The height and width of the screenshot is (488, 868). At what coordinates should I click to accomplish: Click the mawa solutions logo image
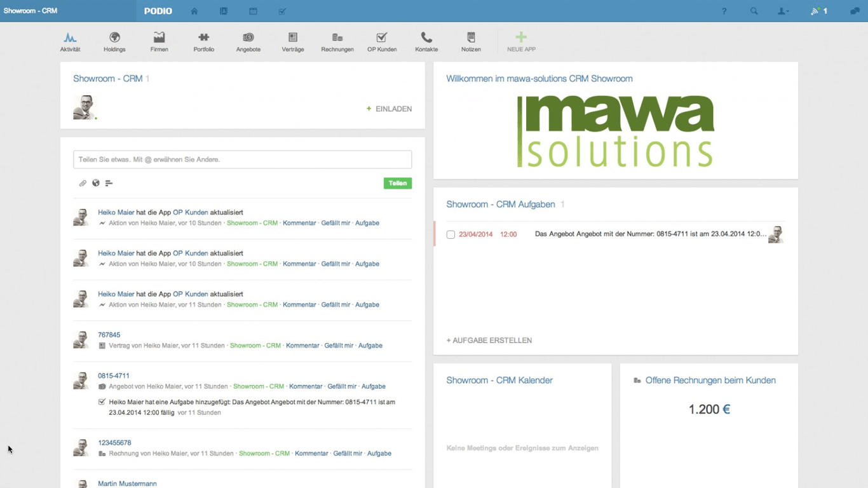pos(616,132)
